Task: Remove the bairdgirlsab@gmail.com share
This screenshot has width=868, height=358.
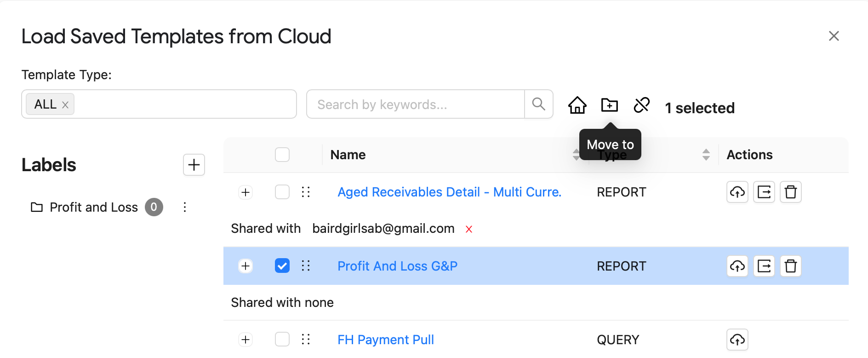Action: pyautogui.click(x=469, y=229)
